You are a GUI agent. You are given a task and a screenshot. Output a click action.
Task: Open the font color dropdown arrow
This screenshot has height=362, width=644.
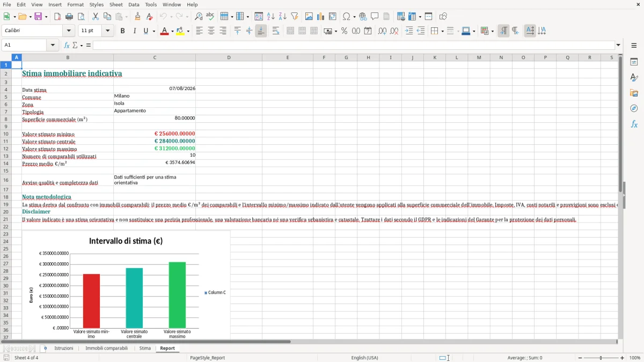click(x=172, y=31)
